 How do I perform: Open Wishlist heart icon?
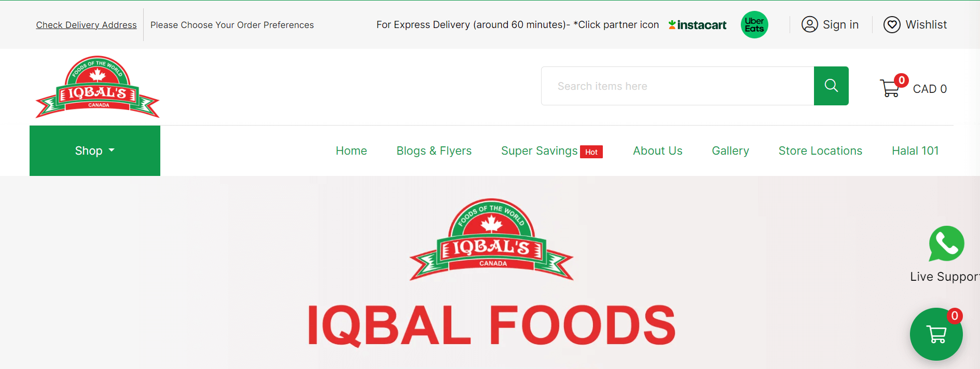(892, 24)
